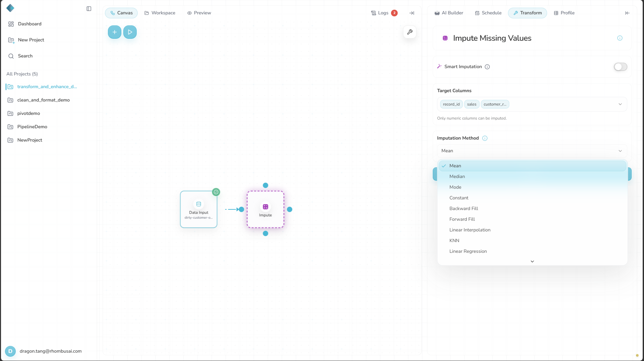Click info icon beside Impute Missing Values
Screen dimensions: 644x361
(620, 38)
